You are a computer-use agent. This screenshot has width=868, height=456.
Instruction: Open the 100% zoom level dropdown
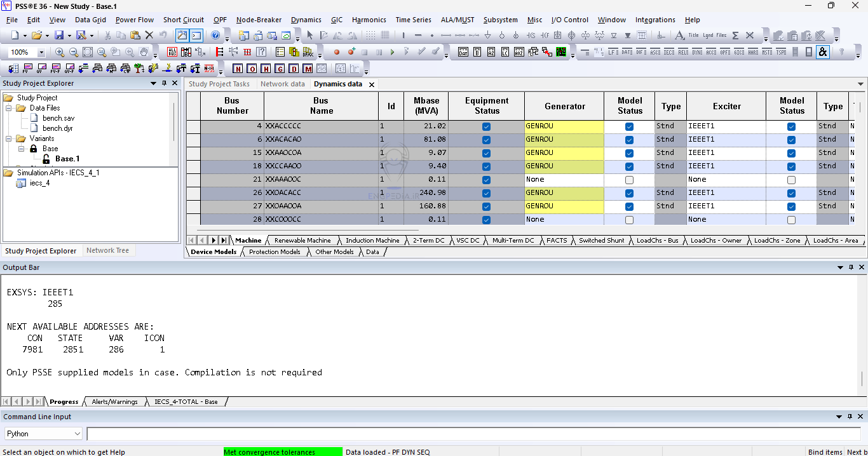42,52
